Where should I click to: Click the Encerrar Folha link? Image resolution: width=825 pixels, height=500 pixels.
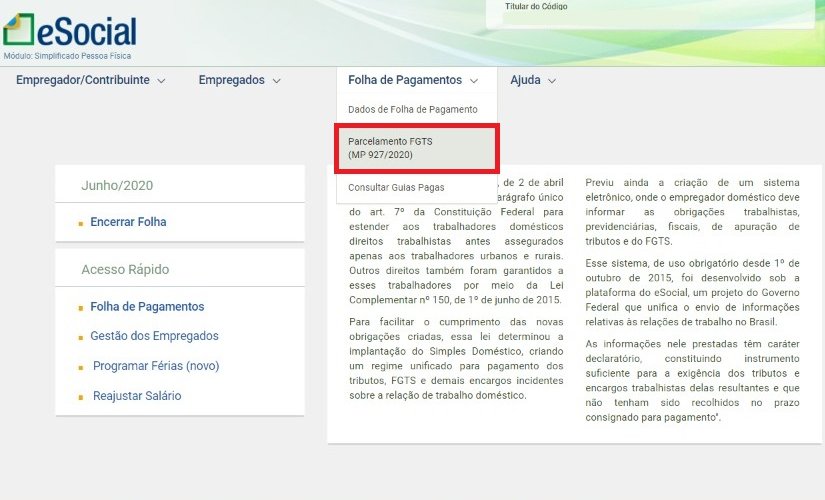(x=128, y=222)
